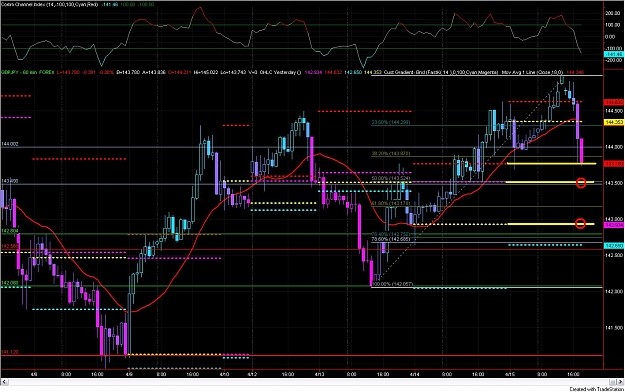This screenshot has width=625, height=392.
Task: Click the 4/14 date on the time axis
Action: click(x=415, y=374)
